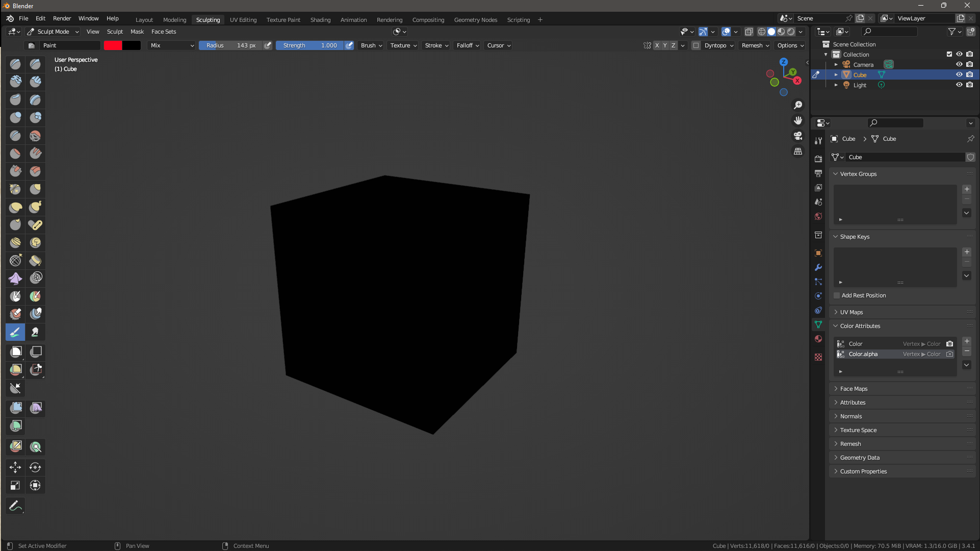Open the Remesh dropdown in header
This screenshot has width=980, height=551.
pyautogui.click(x=755, y=45)
